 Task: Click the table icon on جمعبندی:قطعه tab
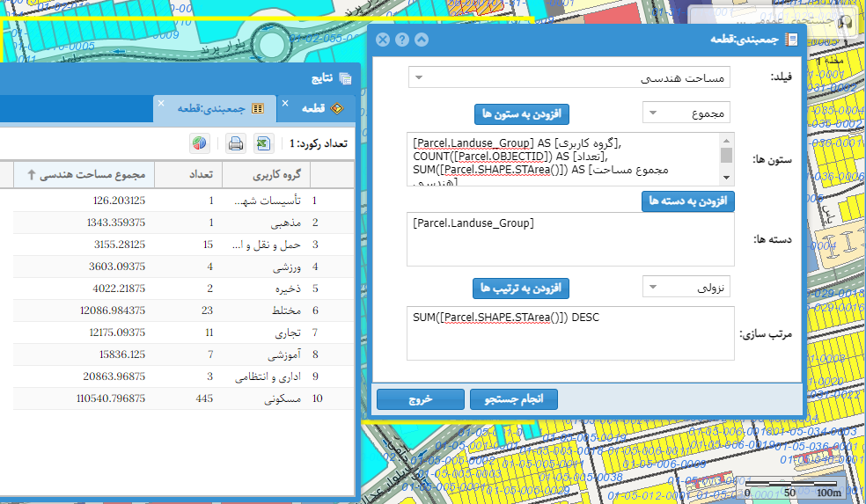point(258,108)
